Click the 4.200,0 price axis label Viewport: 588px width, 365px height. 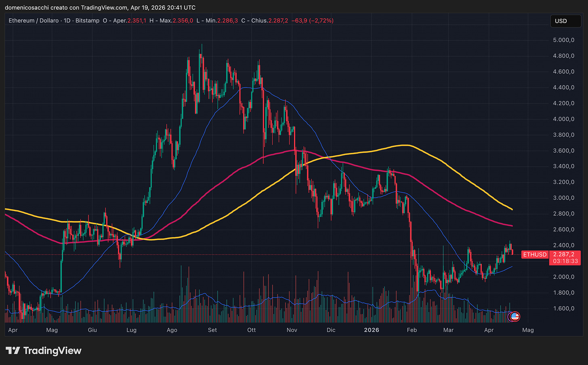pyautogui.click(x=564, y=103)
